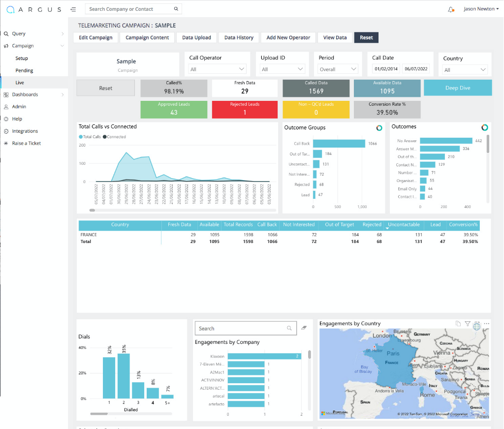Screen dimensions: 504x429
Task: Select Raise a Ticket in sidebar
Action: click(27, 143)
